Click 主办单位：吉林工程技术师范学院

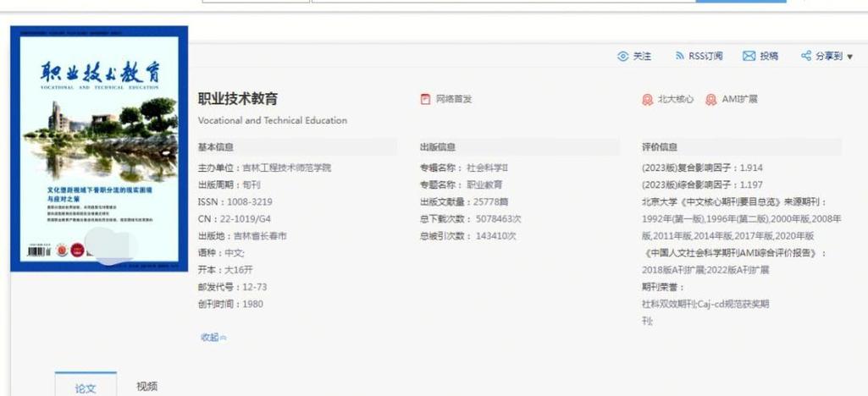click(264, 168)
